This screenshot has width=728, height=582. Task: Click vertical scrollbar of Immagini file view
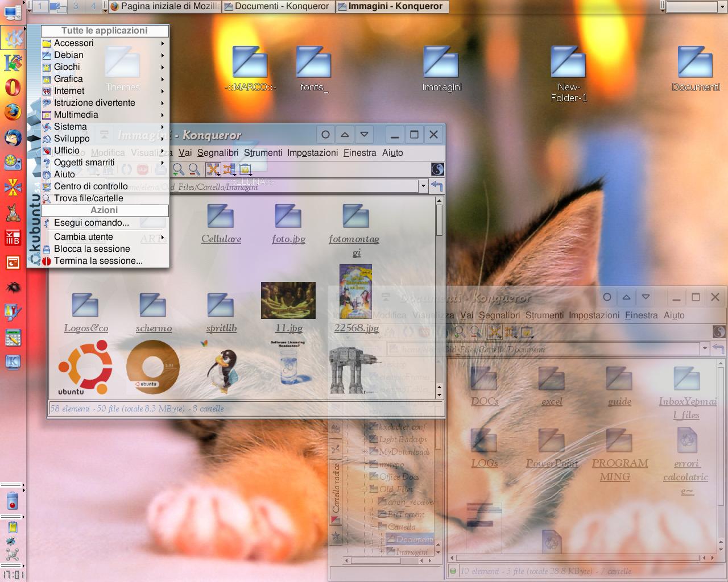tap(439, 296)
